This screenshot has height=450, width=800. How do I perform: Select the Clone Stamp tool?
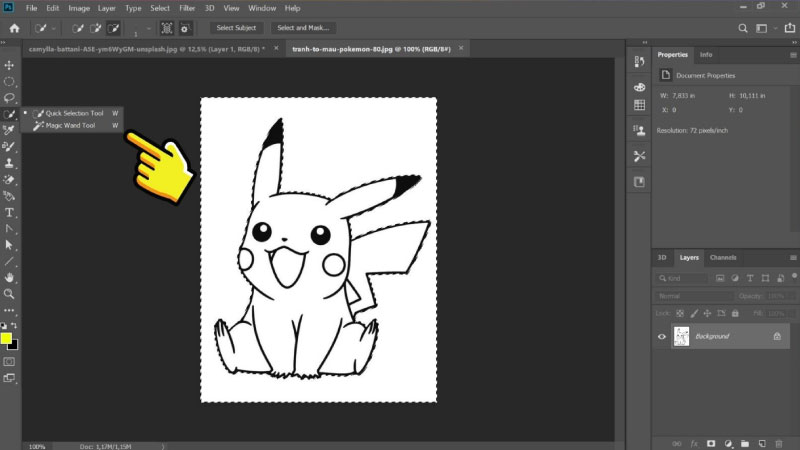(x=9, y=163)
